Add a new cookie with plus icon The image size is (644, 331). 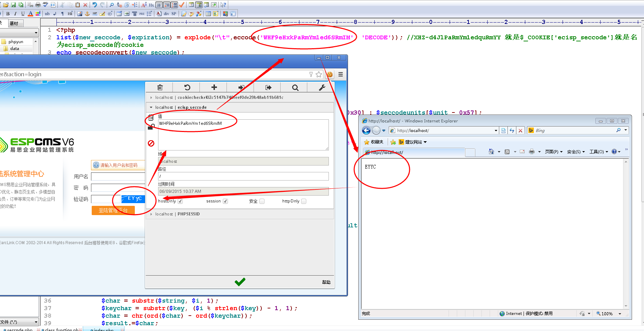click(214, 88)
